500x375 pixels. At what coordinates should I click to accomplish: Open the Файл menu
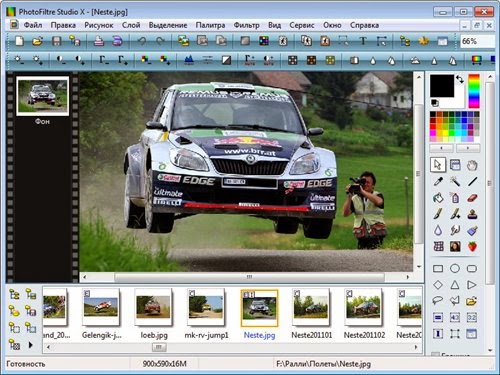coord(33,25)
